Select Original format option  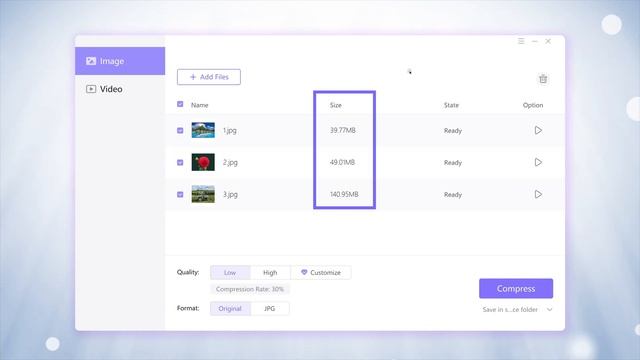(x=230, y=309)
